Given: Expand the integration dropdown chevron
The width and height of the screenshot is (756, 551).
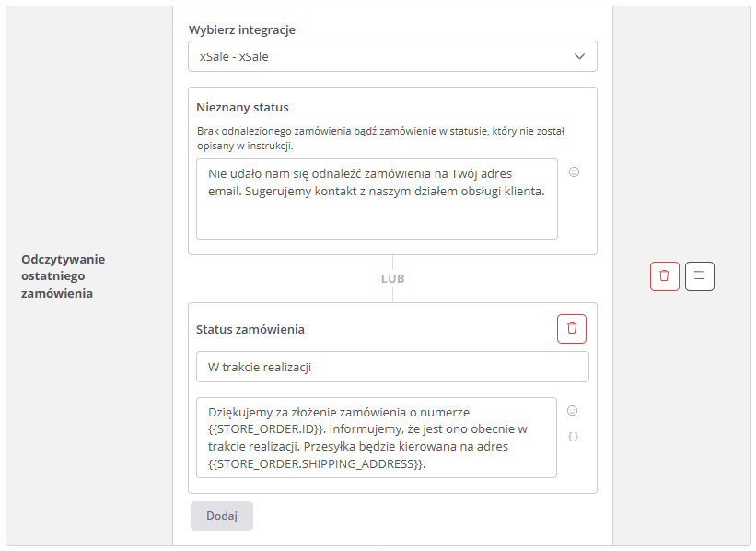Looking at the screenshot, I should [x=579, y=56].
